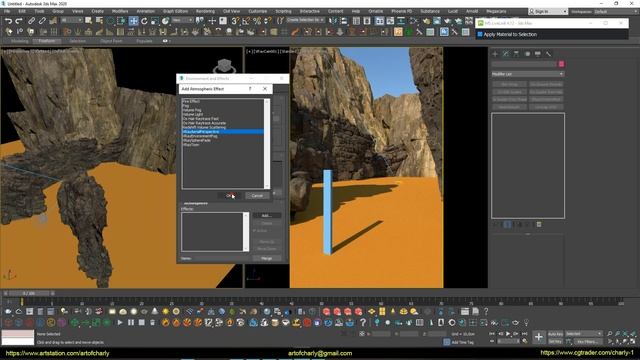
Task: Open the Create tab in command panel
Action: (495, 53)
